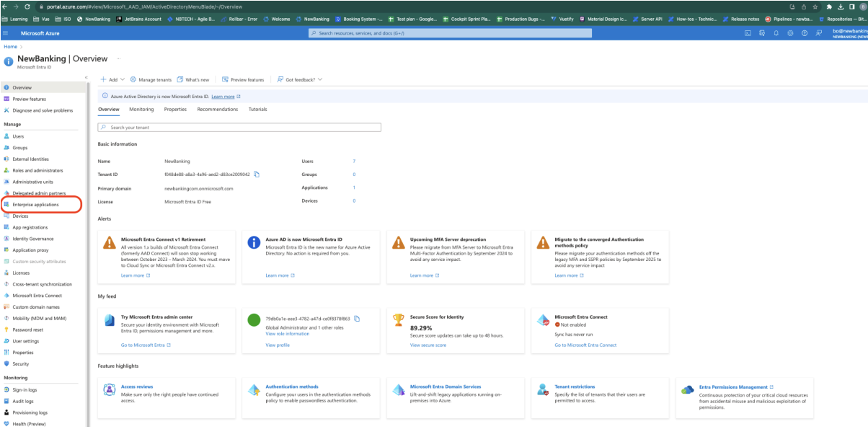Click the Users icon in the sidebar
Screen dimensions: 868x437
pos(6,136)
